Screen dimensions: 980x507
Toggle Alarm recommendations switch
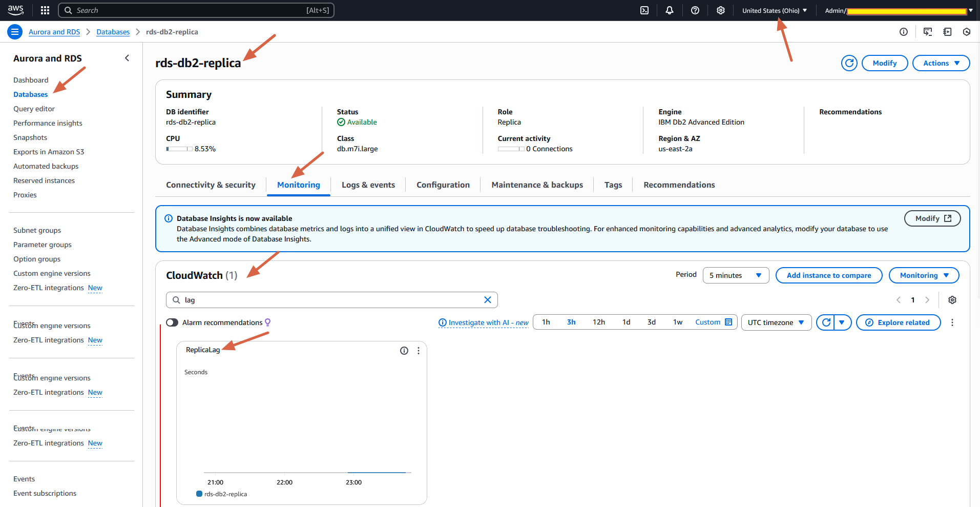[x=172, y=322]
